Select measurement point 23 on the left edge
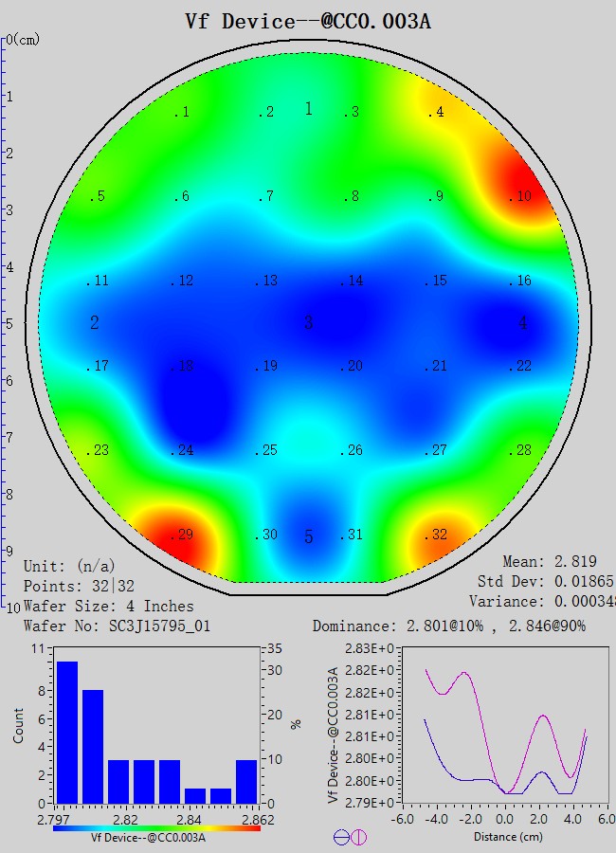This screenshot has height=853, width=616. point(99,450)
